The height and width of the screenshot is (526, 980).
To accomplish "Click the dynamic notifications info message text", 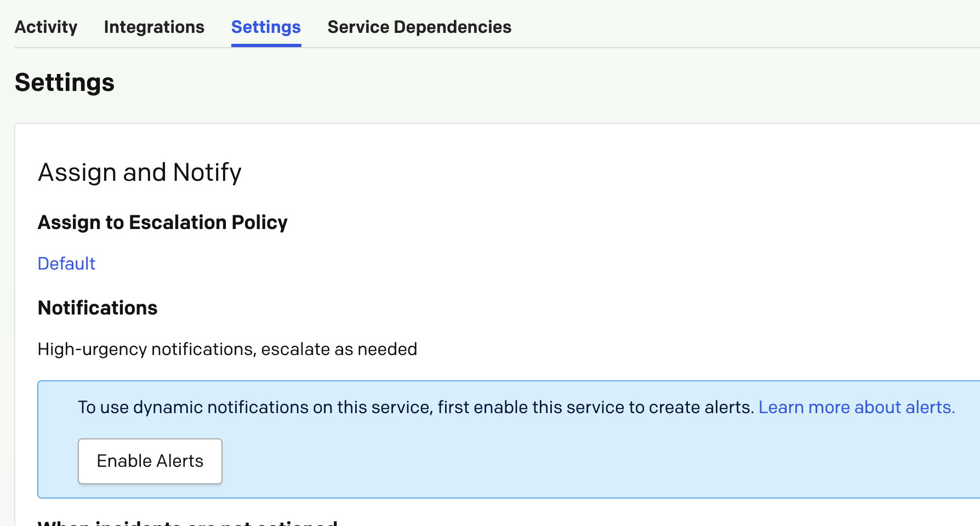I will click(417, 407).
